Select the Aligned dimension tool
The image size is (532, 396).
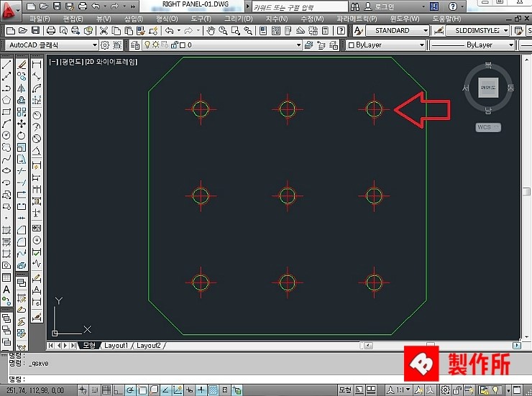37,76
